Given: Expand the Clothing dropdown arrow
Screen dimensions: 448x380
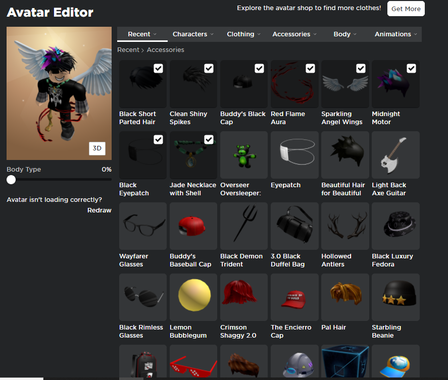Looking at the screenshot, I should (259, 34).
